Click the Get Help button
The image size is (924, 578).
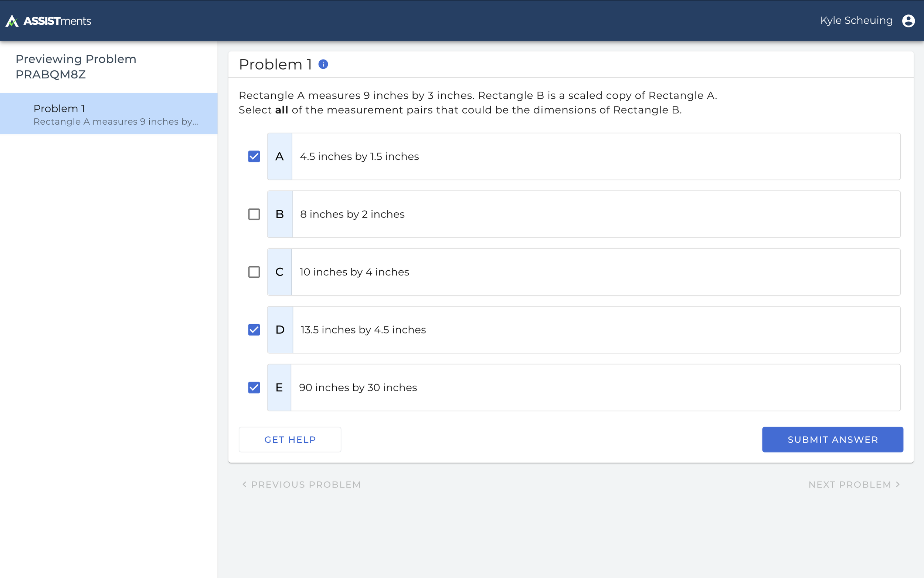click(290, 440)
